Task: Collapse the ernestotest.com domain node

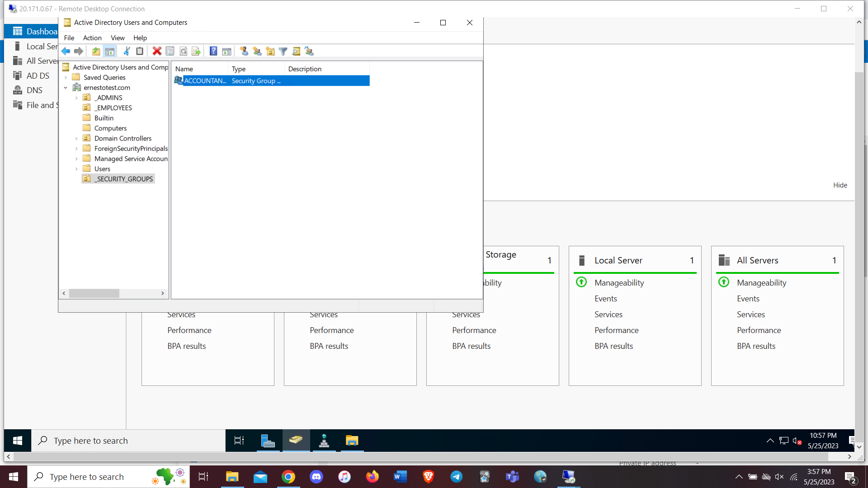Action: tap(66, 88)
